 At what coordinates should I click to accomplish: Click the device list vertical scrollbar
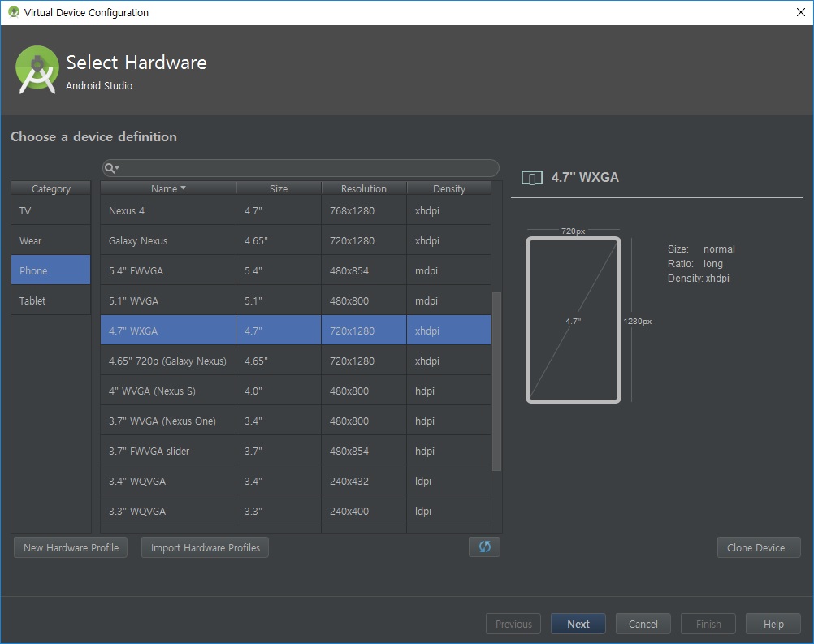pos(497,382)
